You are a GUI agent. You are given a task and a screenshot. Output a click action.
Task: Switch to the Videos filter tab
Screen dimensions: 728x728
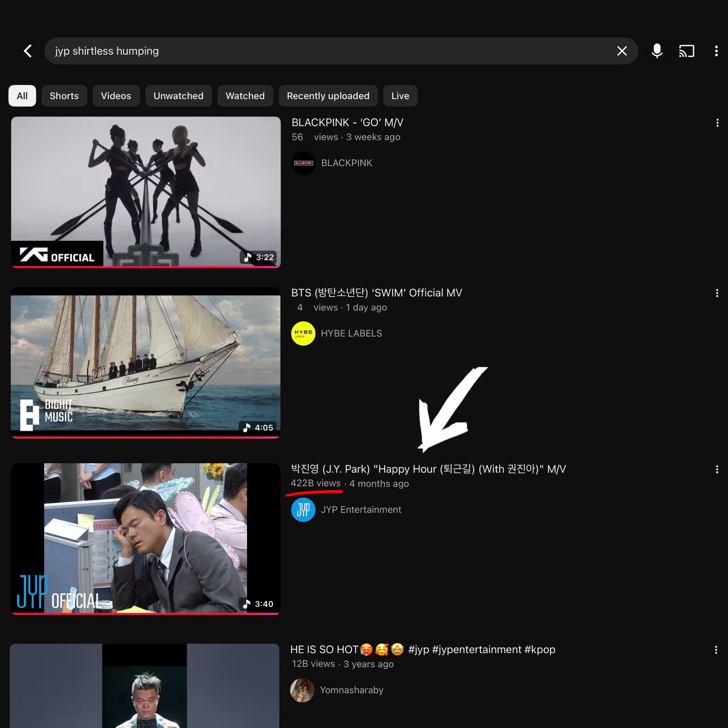(116, 96)
